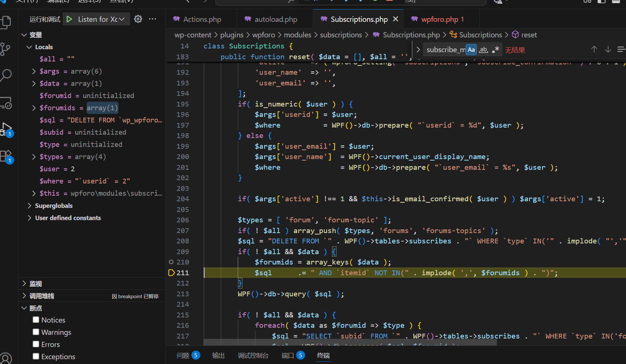626x364 pixels.
Task: Click the reset method icon in breadcrumb
Action: point(515,34)
